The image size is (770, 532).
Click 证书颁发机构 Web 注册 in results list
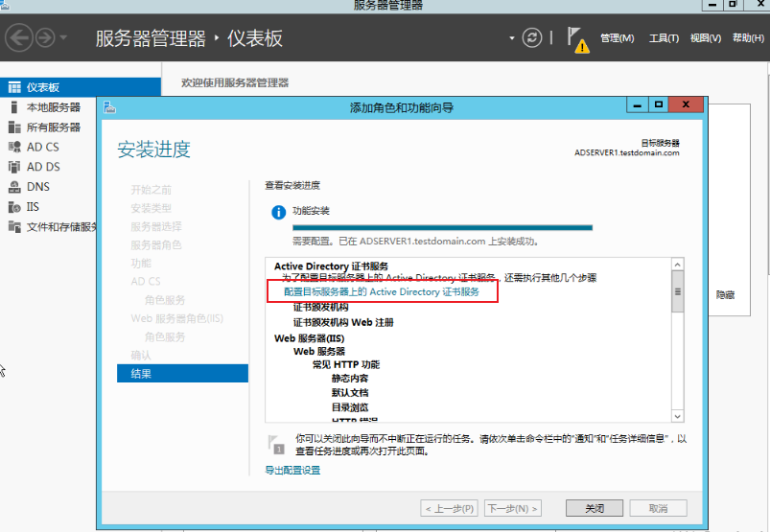343,322
